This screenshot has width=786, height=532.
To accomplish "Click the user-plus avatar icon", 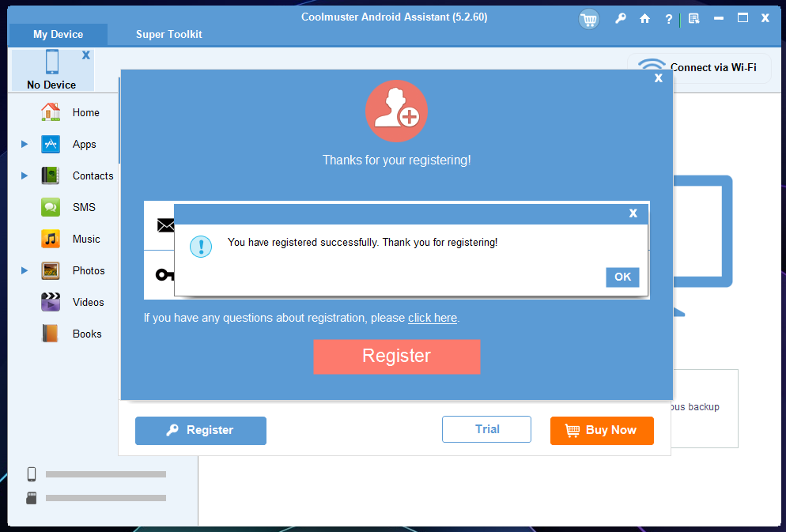I will coord(396,111).
